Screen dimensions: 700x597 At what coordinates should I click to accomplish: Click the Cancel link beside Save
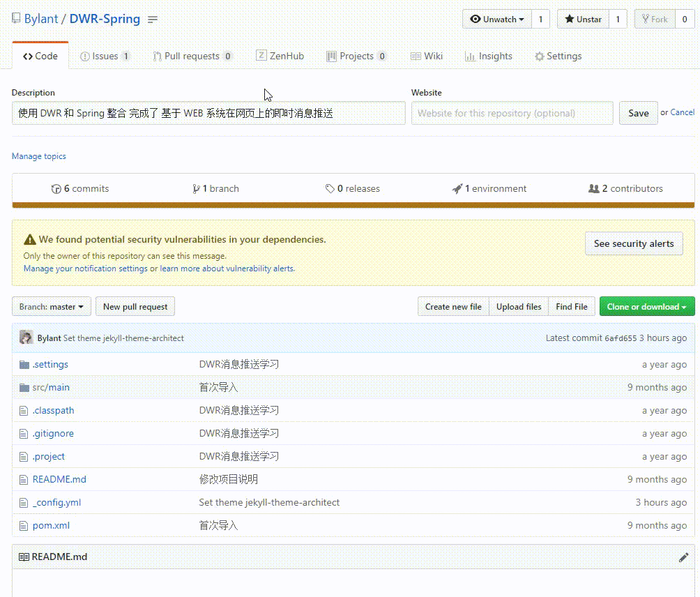point(682,112)
